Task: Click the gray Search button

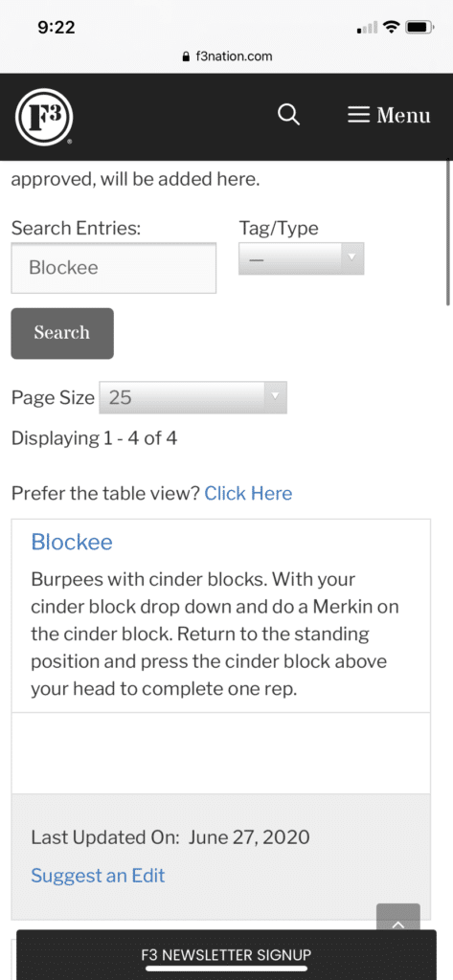Action: (x=62, y=333)
